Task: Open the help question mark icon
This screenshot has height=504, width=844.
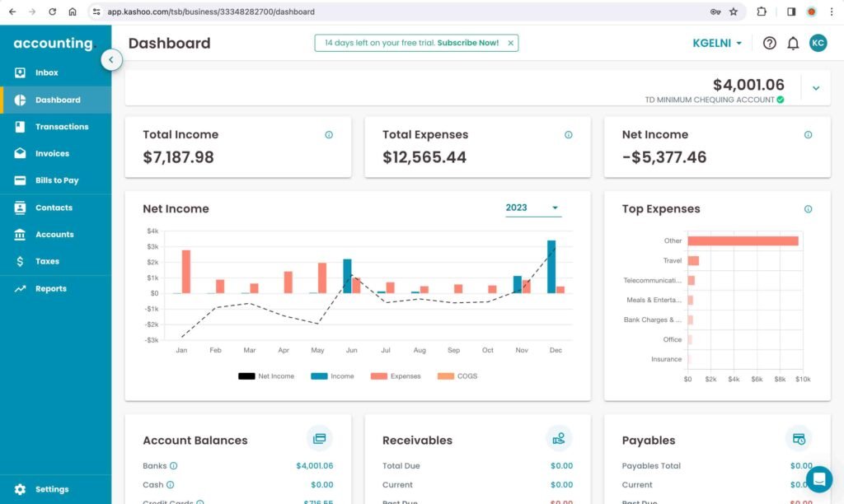Action: (x=769, y=42)
